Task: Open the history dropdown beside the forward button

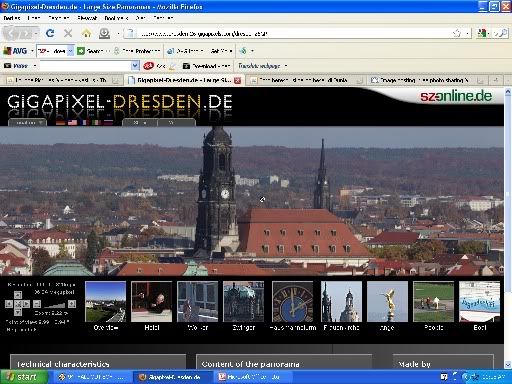Action: [x=36, y=33]
